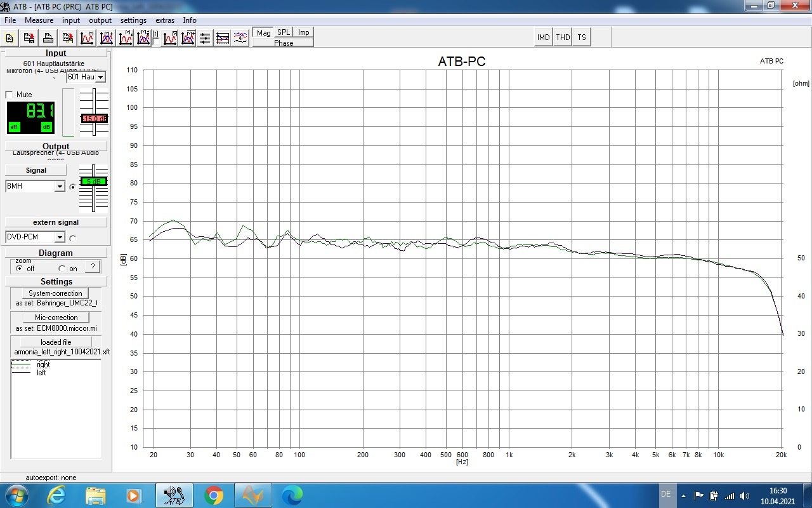This screenshot has height=508, width=812.
Task: Open the extras menu
Action: (165, 20)
